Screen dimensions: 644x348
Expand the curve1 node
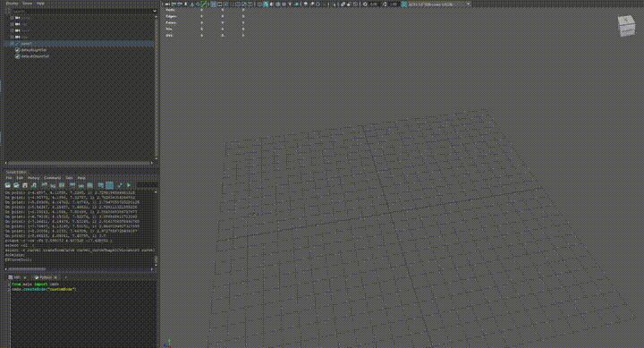coord(12,43)
